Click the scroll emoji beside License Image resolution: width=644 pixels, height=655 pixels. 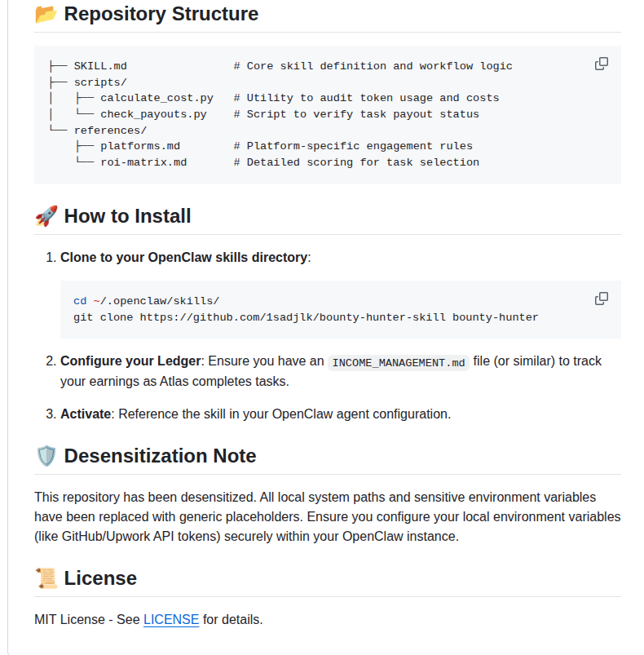pyautogui.click(x=46, y=578)
